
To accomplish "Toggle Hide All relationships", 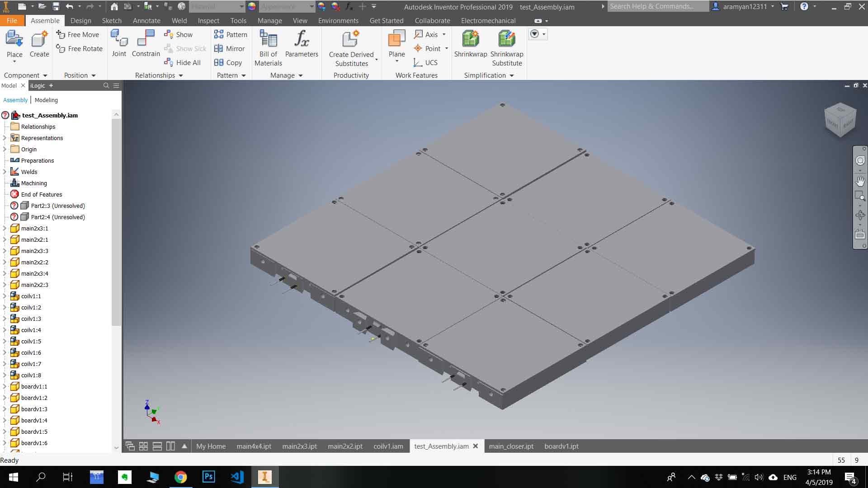I will point(182,62).
